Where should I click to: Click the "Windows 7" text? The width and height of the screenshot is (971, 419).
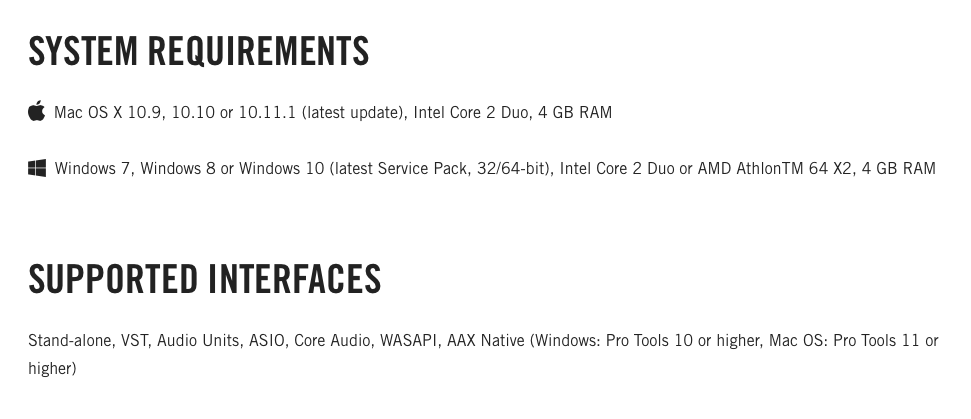[92, 168]
